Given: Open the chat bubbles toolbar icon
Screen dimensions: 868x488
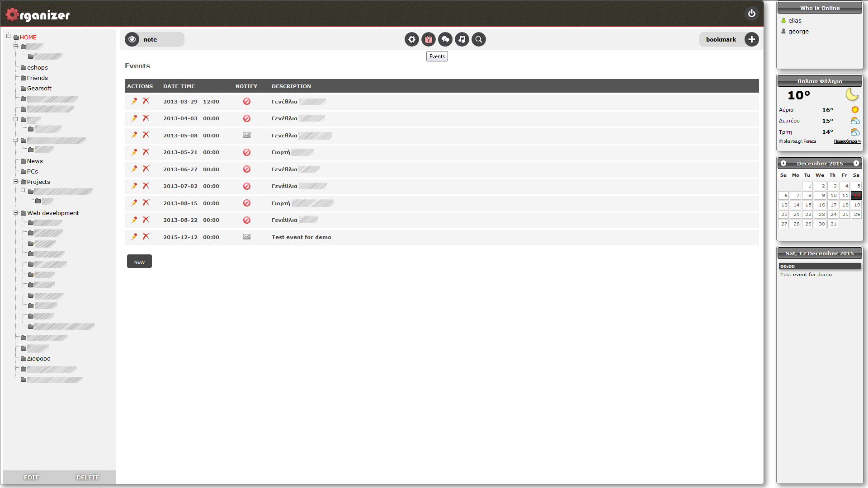Looking at the screenshot, I should coord(445,39).
